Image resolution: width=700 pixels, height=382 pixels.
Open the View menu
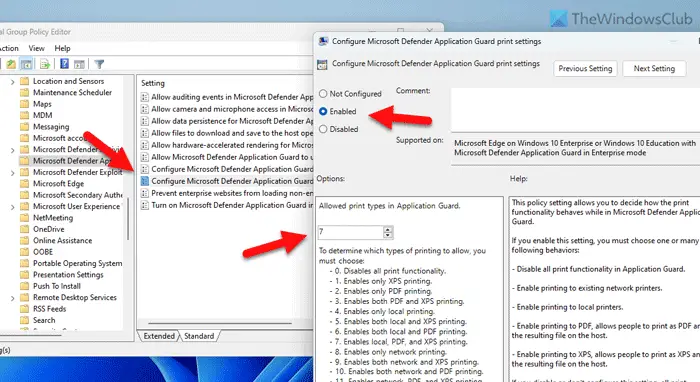pos(37,48)
